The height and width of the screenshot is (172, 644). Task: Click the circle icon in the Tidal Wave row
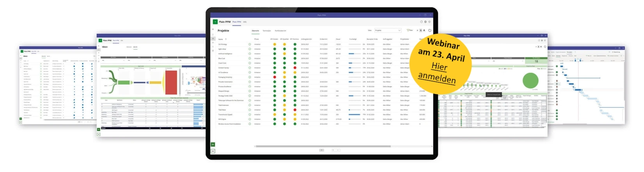250,110
